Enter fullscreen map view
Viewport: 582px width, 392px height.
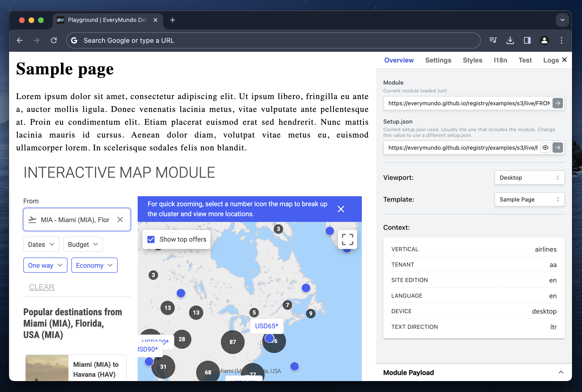tap(347, 239)
